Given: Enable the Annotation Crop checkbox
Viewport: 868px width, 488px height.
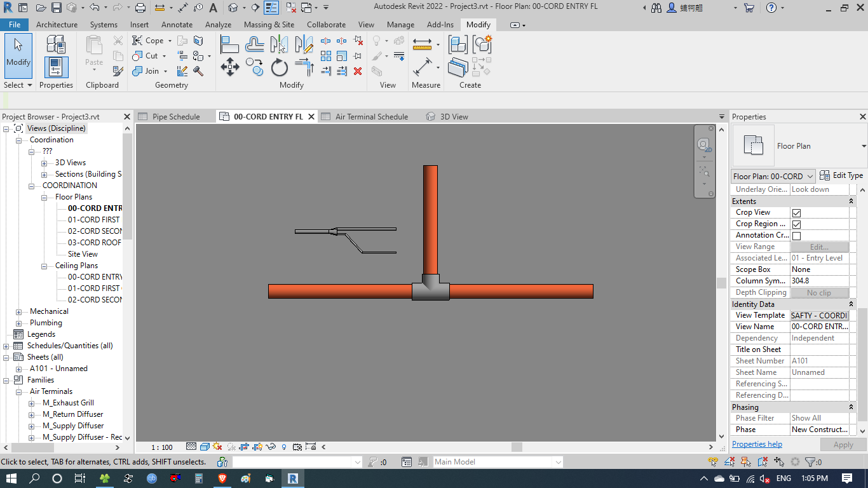Looking at the screenshot, I should point(796,234).
